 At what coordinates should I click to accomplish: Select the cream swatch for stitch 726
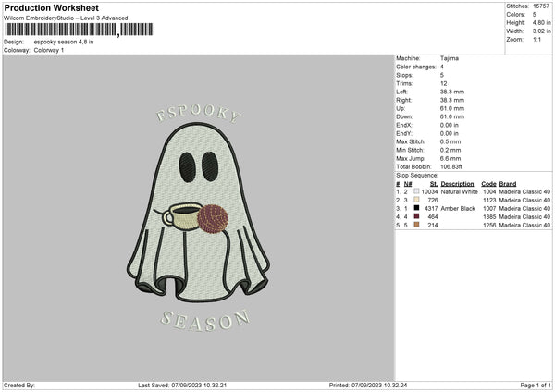click(x=416, y=200)
